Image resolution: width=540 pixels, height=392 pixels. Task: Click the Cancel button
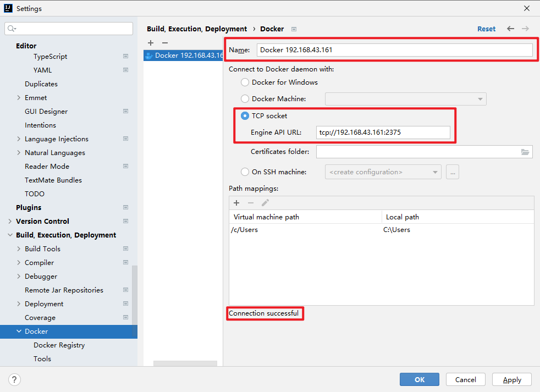click(x=466, y=379)
